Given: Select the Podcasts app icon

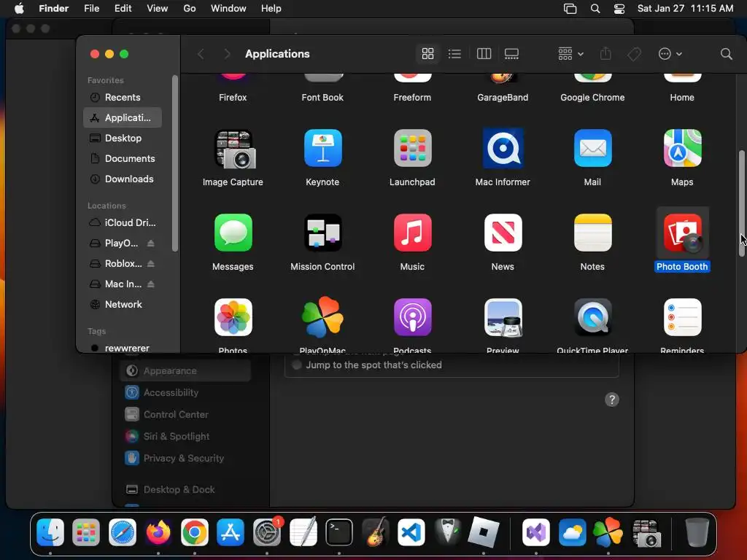Looking at the screenshot, I should (x=413, y=317).
